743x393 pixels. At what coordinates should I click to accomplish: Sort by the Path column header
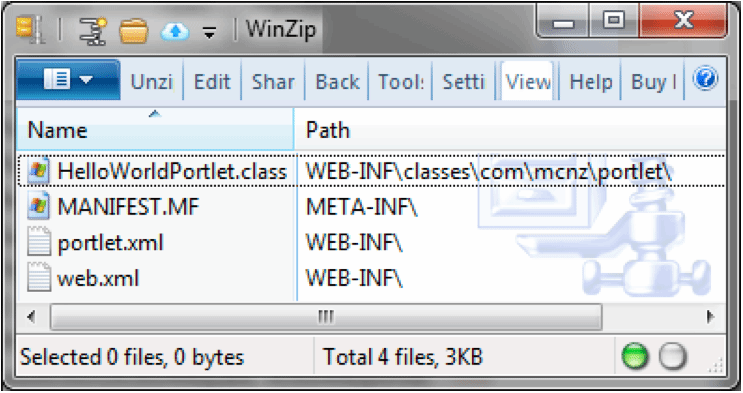[x=510, y=129]
